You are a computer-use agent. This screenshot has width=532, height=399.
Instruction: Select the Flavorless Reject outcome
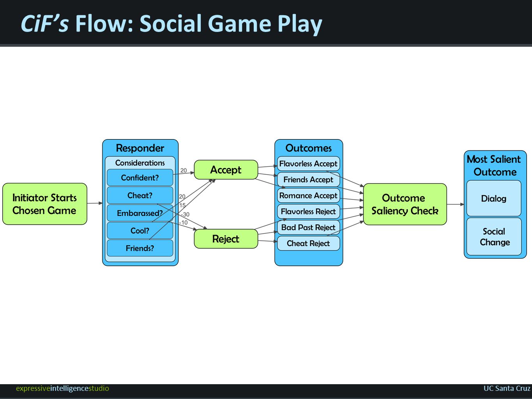click(x=308, y=212)
